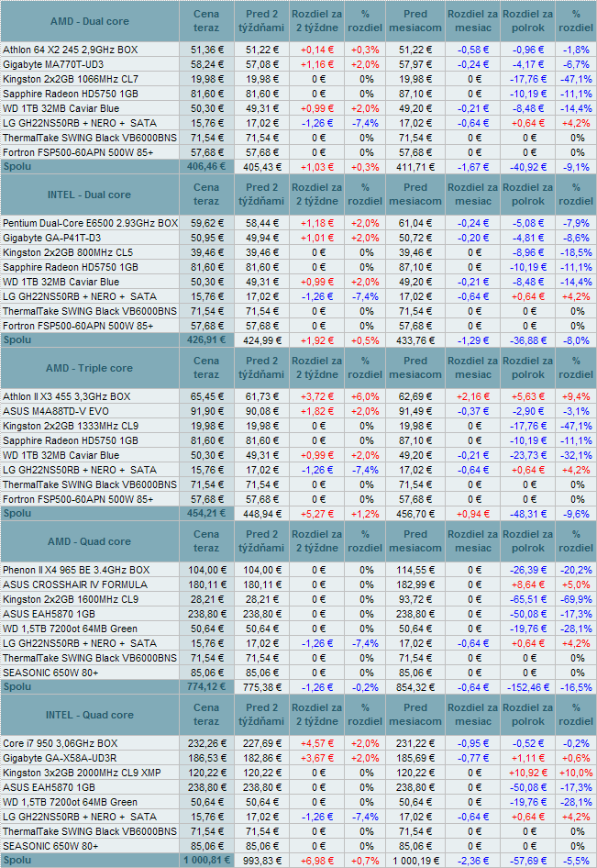Screen dimensions: 597x868
Task: Click the red value "+6,98 €"
Action: coord(317,861)
